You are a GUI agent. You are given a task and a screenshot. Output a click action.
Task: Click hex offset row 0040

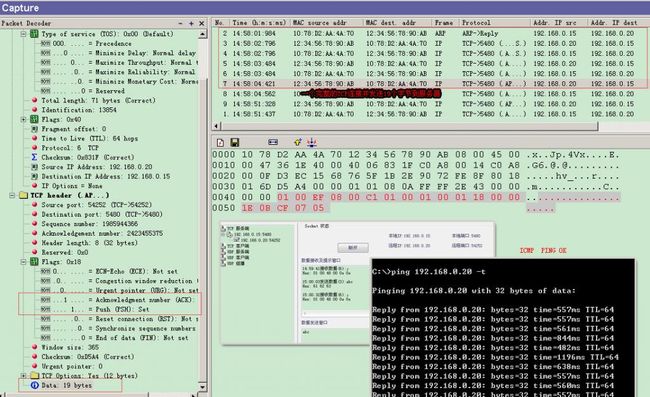point(223,197)
